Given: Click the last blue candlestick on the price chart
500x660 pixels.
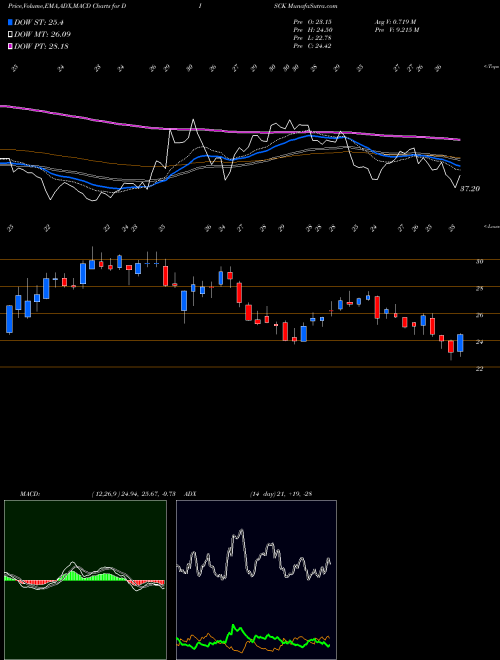Looking at the screenshot, I should [x=460, y=343].
